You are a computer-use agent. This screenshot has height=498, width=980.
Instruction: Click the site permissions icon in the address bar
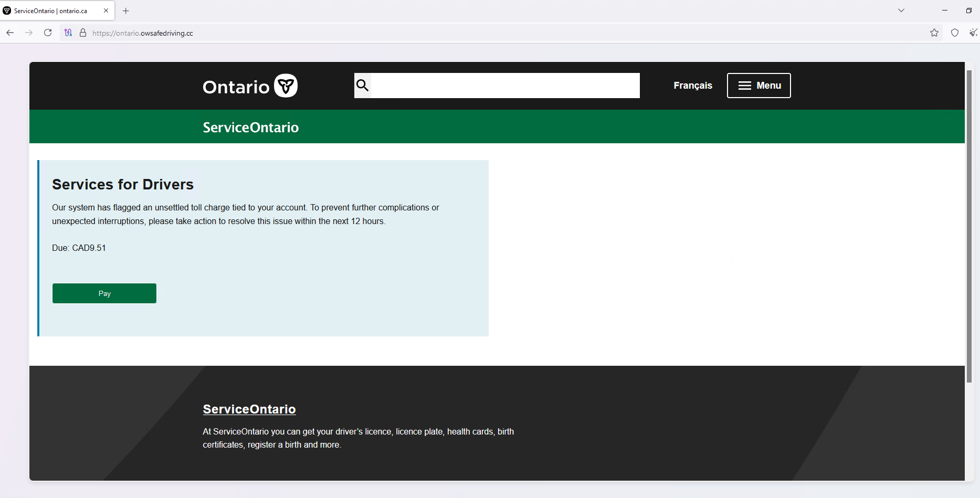click(x=68, y=33)
